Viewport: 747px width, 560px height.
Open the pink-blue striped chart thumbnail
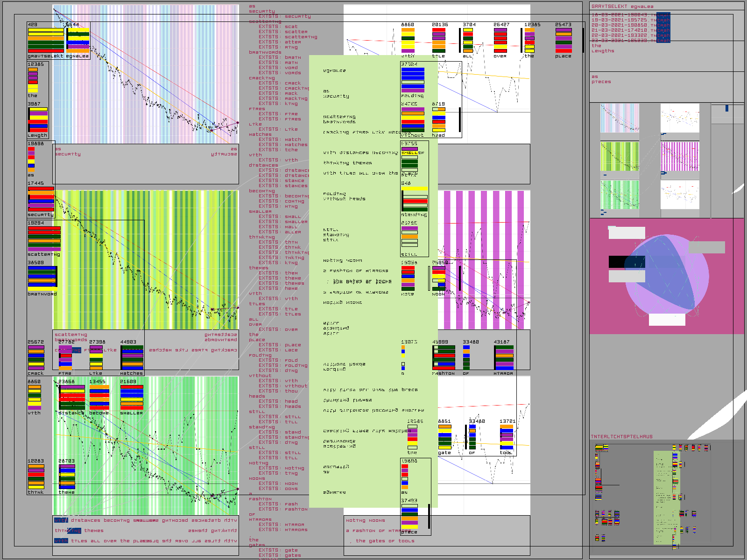click(620, 118)
